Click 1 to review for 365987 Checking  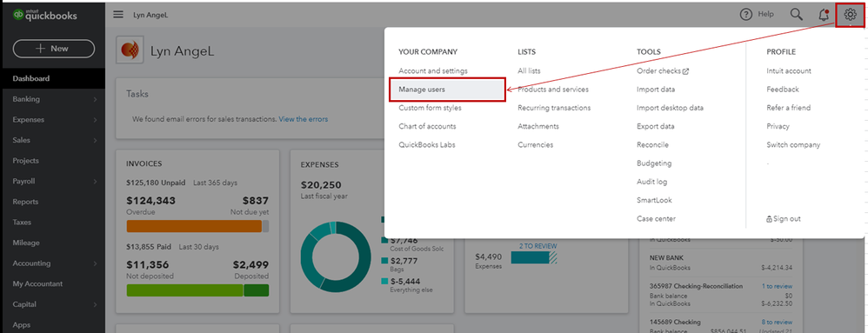click(777, 286)
